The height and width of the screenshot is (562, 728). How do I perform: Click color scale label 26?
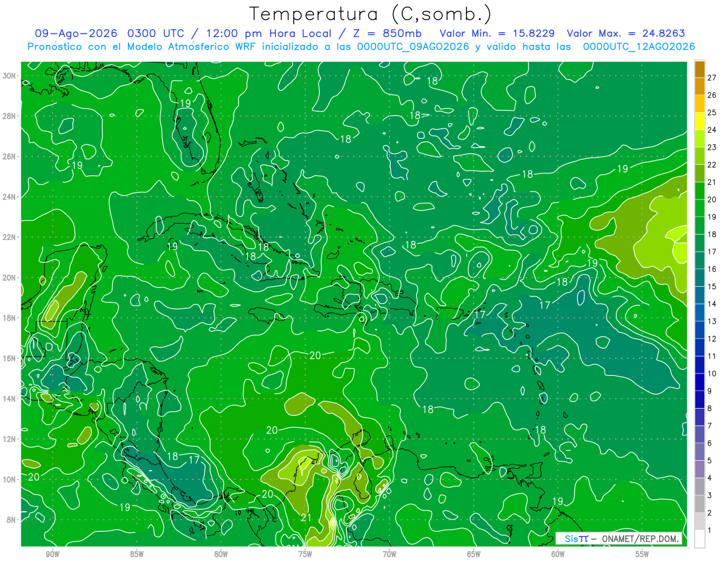(712, 95)
